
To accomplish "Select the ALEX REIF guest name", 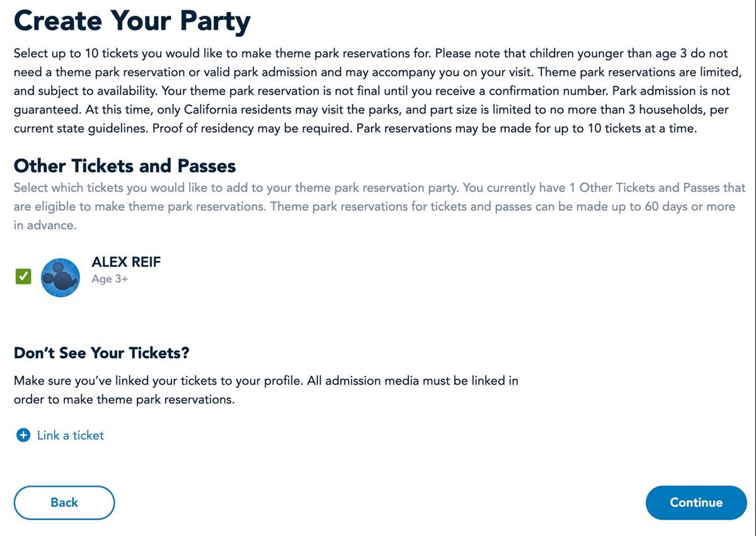I will 126,262.
